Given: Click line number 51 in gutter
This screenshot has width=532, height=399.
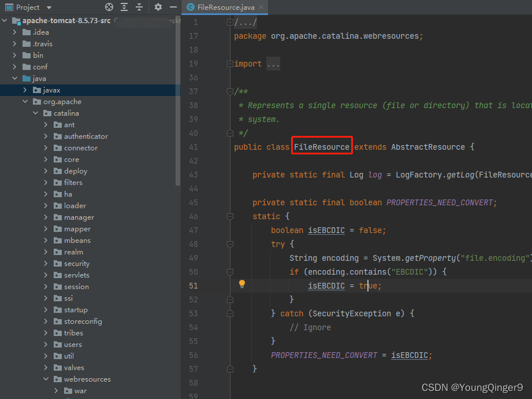Looking at the screenshot, I should click(194, 286).
